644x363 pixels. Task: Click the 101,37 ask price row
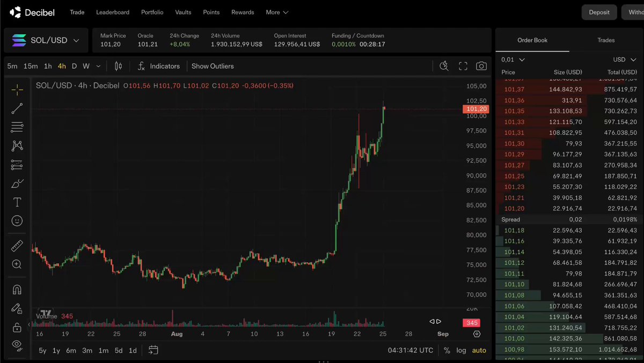point(569,90)
